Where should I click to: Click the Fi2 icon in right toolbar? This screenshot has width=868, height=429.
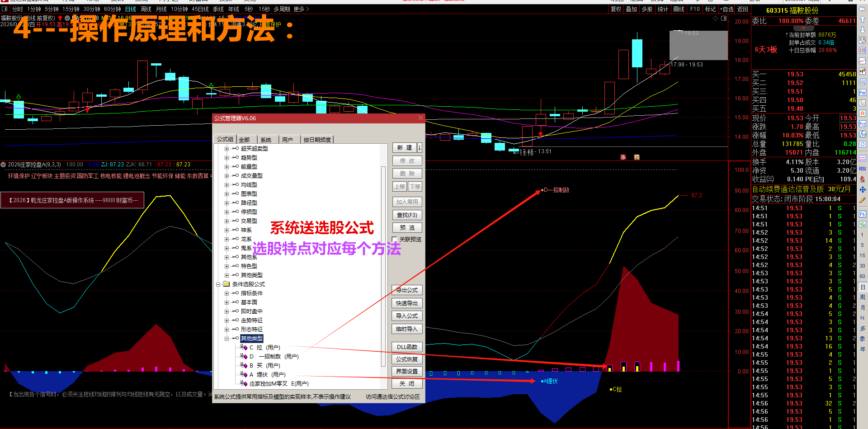863,124
